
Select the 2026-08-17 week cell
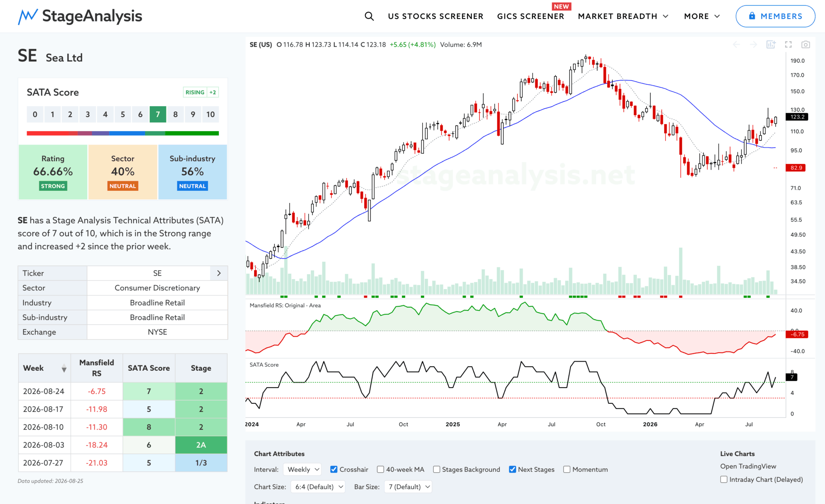44,409
